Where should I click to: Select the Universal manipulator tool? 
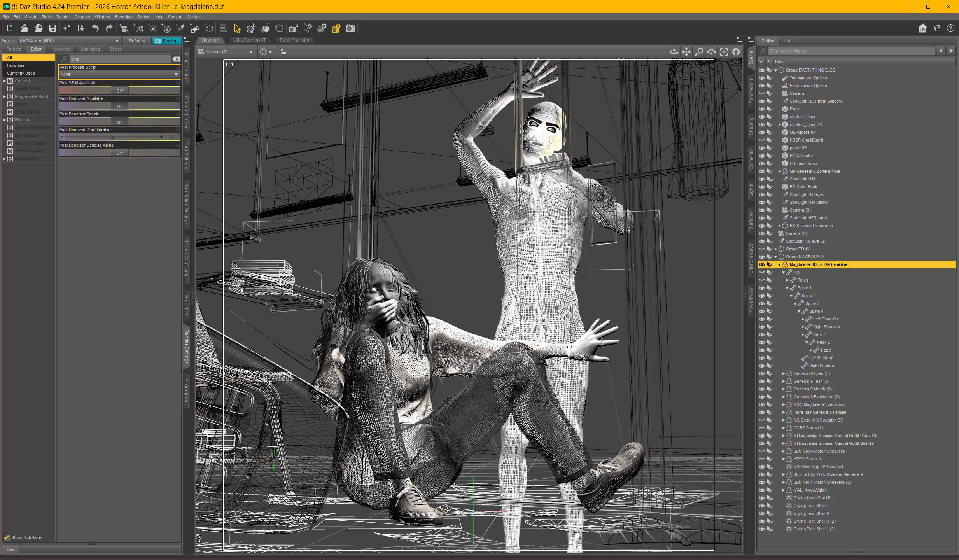click(x=251, y=28)
